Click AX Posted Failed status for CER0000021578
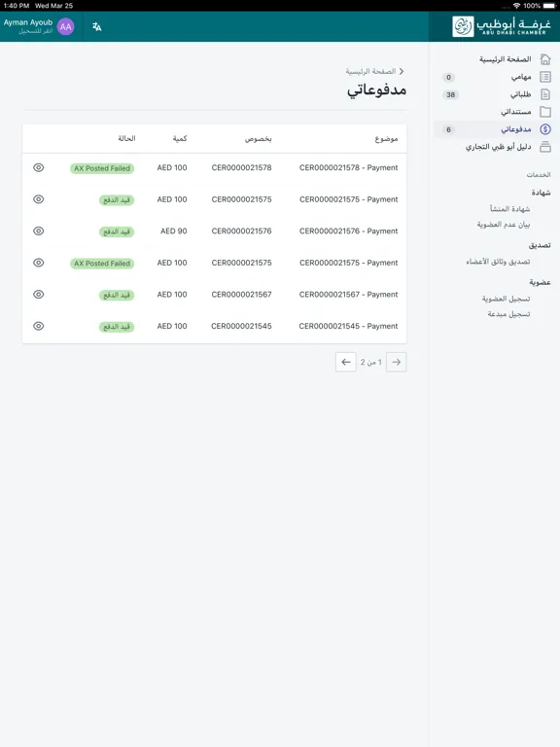Image resolution: width=560 pixels, height=747 pixels. coord(102,168)
